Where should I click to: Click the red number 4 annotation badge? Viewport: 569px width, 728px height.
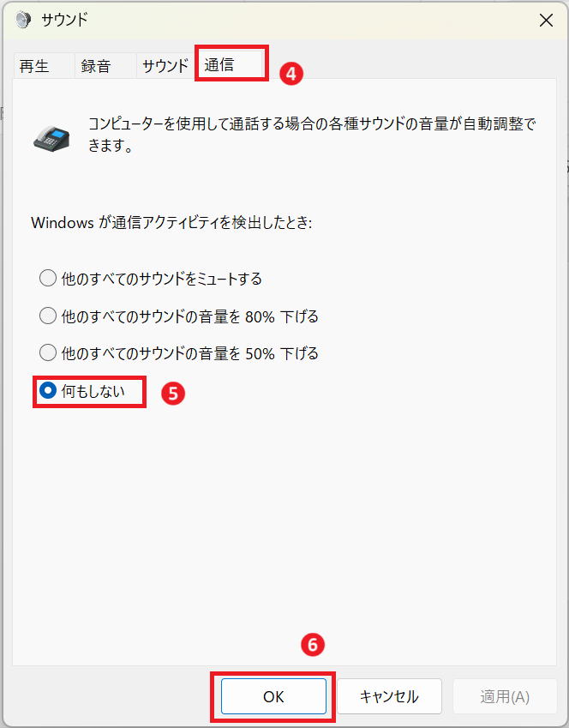[291, 74]
